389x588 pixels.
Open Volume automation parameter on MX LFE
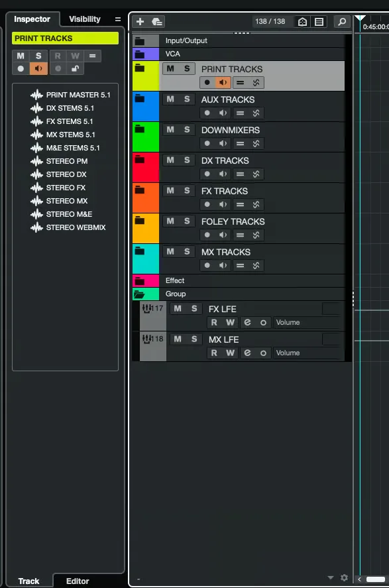pyautogui.click(x=307, y=353)
